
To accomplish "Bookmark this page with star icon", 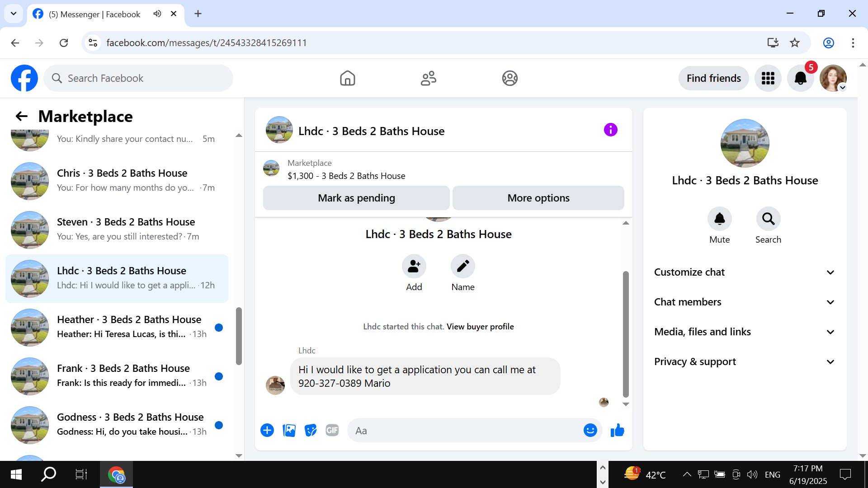I will 795,43.
